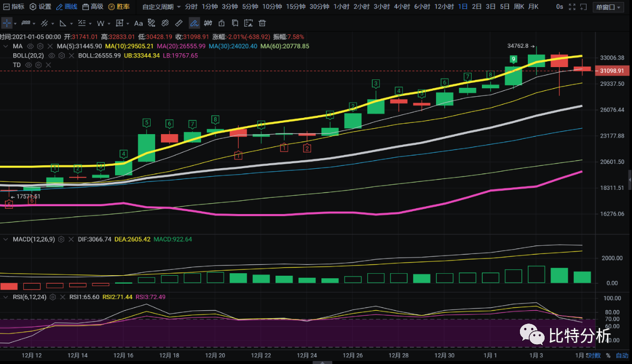Toggle the TD indicator eye icon

tap(29, 65)
